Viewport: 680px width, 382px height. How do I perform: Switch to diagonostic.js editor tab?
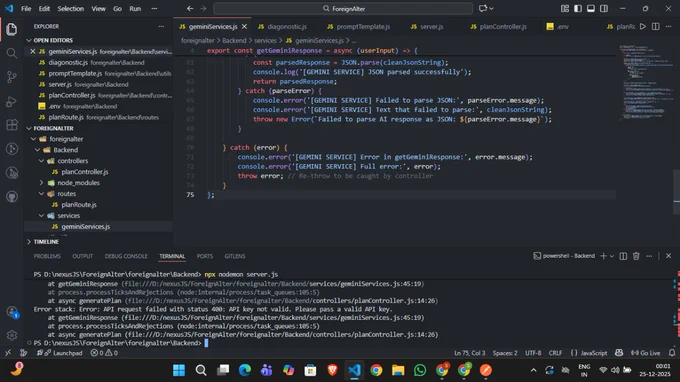point(283,26)
